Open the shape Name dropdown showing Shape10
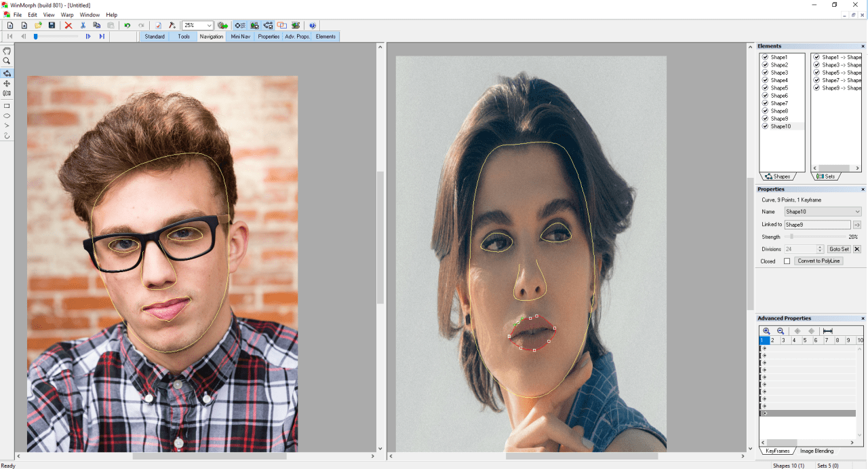This screenshot has height=469, width=868. pyautogui.click(x=823, y=212)
